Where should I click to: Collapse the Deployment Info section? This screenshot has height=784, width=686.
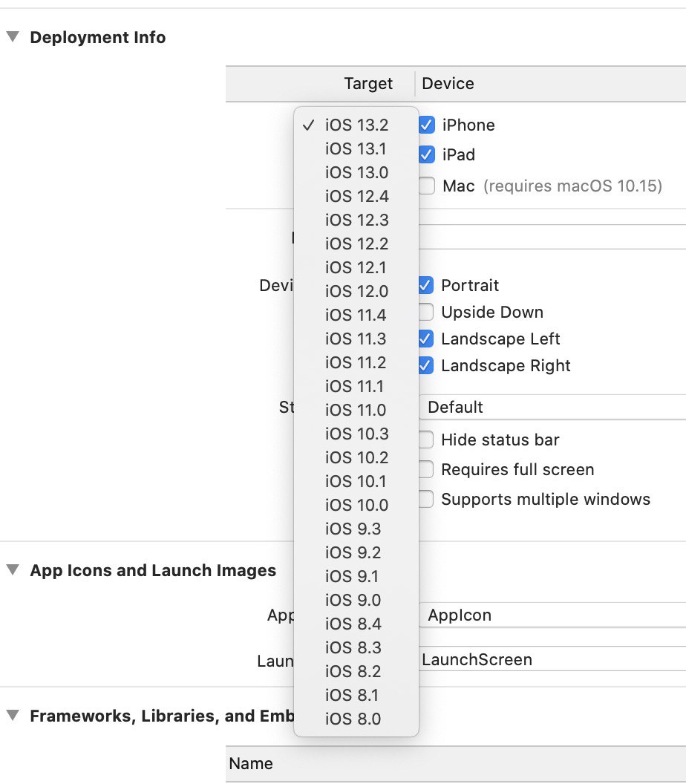click(13, 36)
